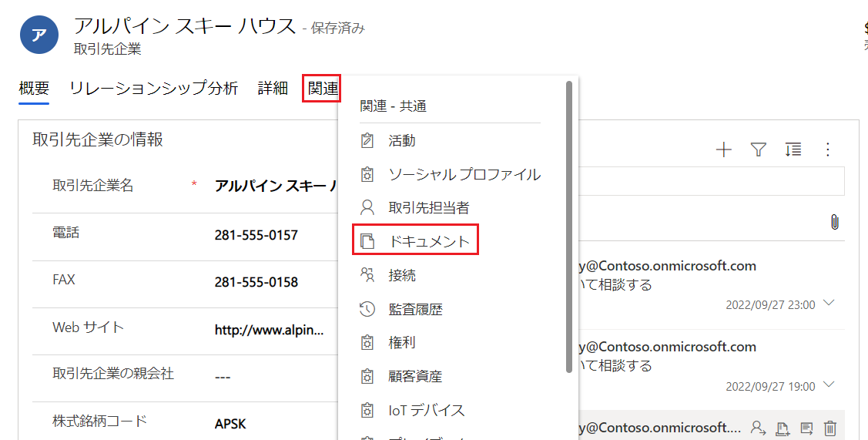Switch to the リレーションシップ分析 tab

coord(154,88)
